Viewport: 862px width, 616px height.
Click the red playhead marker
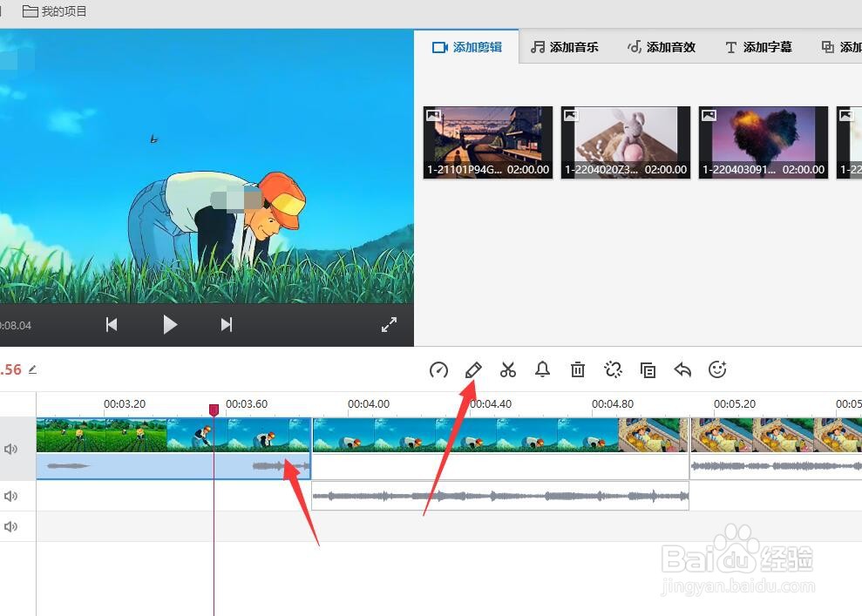[x=214, y=410]
